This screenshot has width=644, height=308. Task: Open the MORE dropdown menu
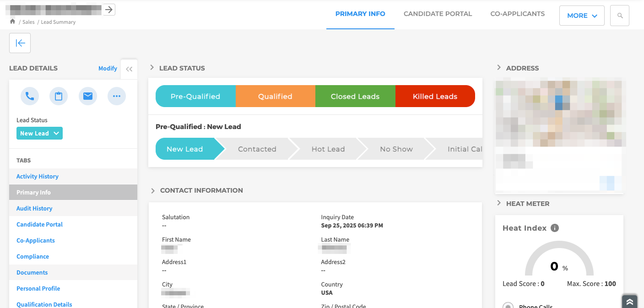point(582,16)
